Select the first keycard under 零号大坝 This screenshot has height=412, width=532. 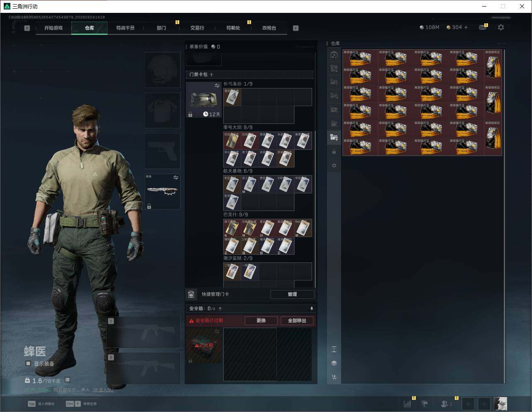[x=232, y=141]
